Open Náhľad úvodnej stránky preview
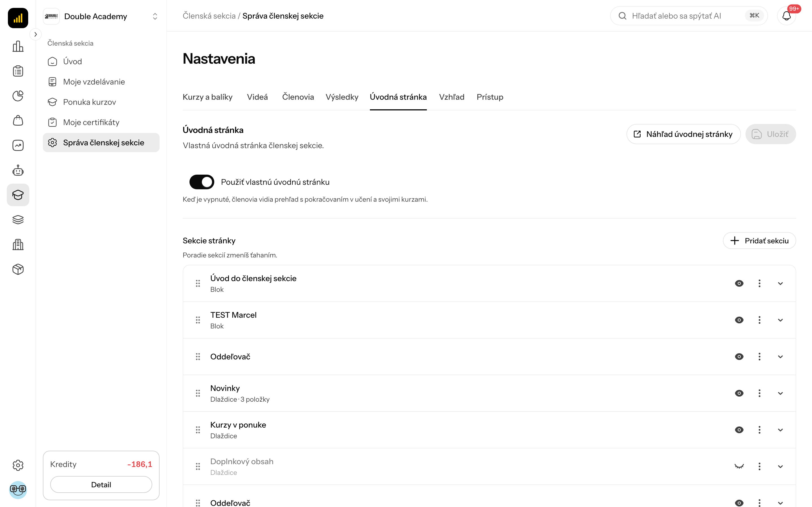The width and height of the screenshot is (812, 507). pyautogui.click(x=683, y=134)
